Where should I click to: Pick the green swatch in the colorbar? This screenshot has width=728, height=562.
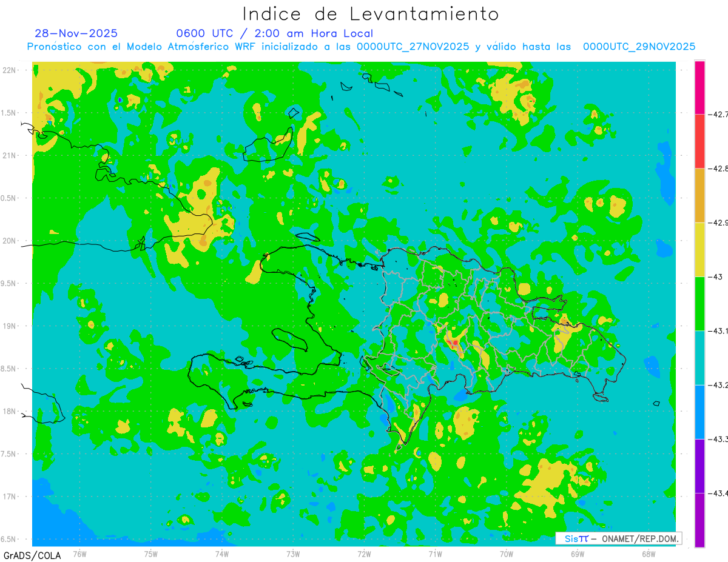pyautogui.click(x=699, y=304)
